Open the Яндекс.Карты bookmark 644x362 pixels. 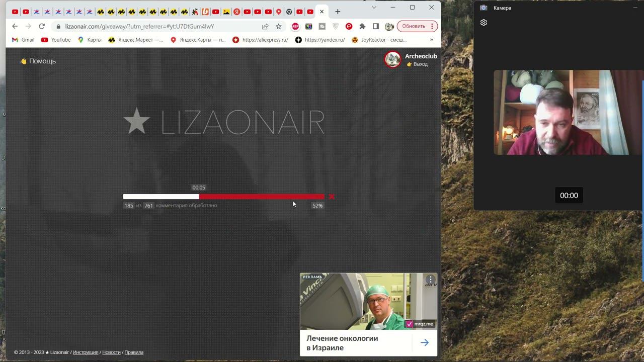(x=198, y=40)
